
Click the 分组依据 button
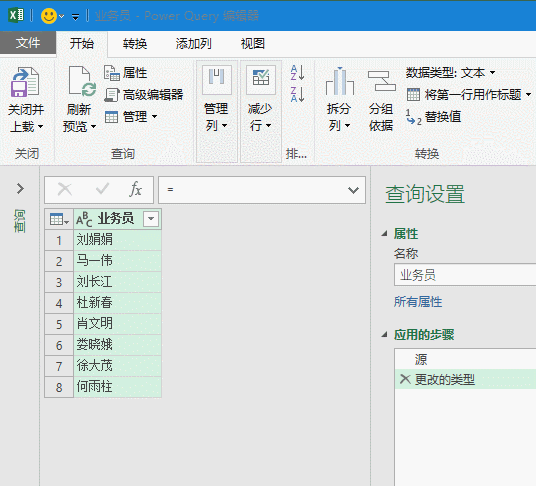tap(381, 101)
